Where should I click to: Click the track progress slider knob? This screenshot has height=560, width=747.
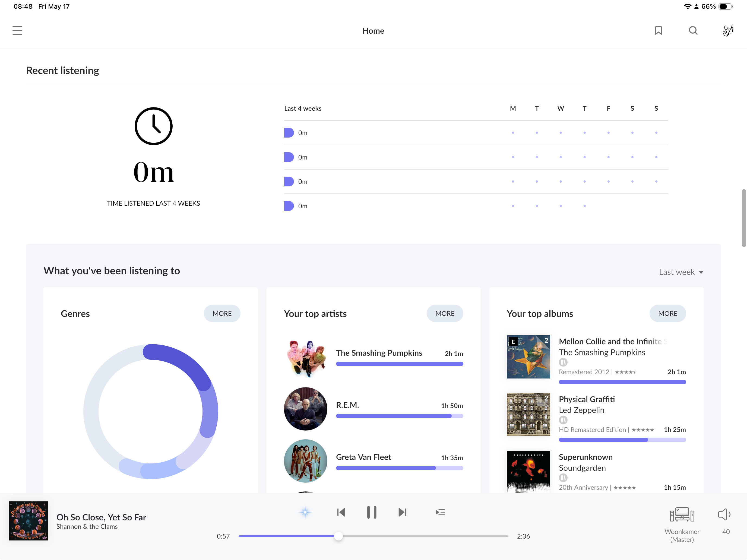point(338,536)
